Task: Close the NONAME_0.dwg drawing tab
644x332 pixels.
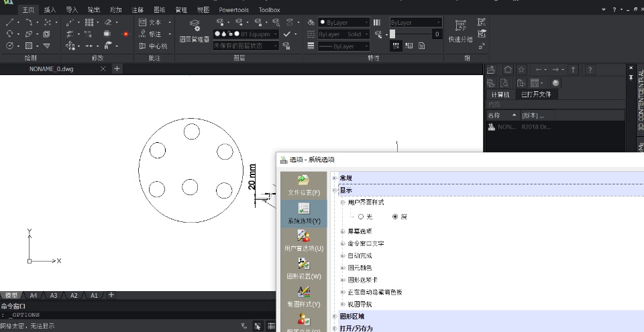Action: 103,68
